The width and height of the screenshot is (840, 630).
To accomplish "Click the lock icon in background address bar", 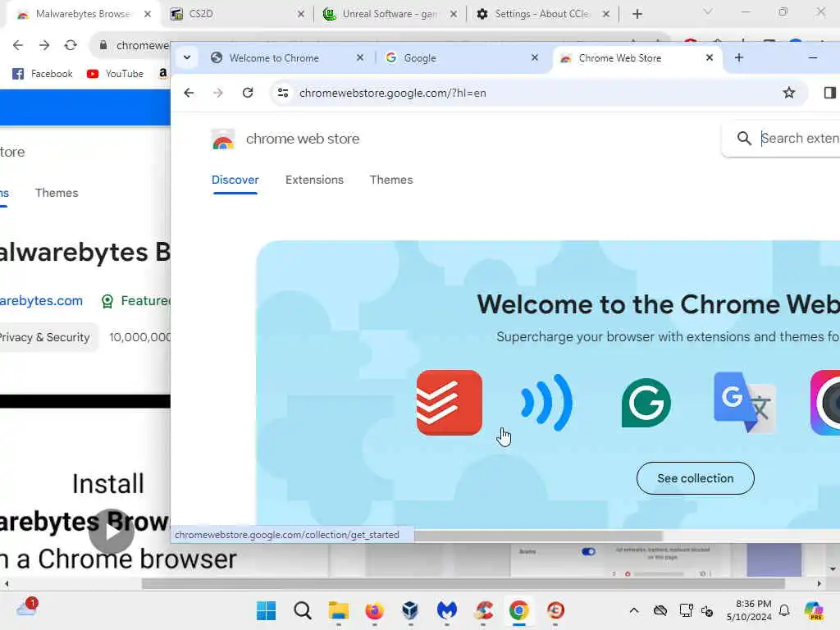I will [103, 45].
